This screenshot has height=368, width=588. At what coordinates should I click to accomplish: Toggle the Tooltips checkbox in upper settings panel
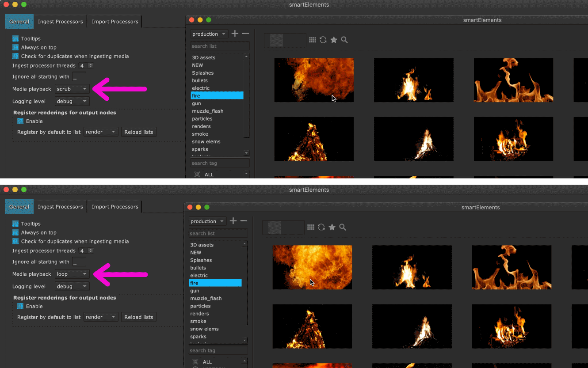(15, 39)
